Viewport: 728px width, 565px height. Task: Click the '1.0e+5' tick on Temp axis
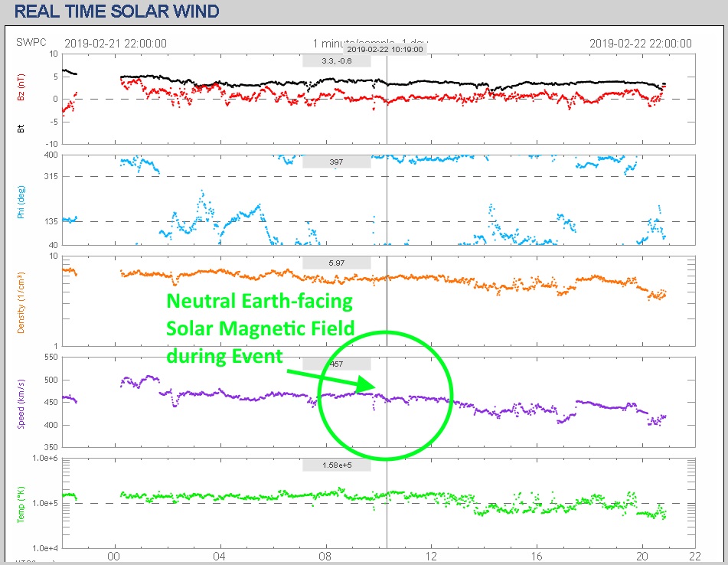coord(45,503)
